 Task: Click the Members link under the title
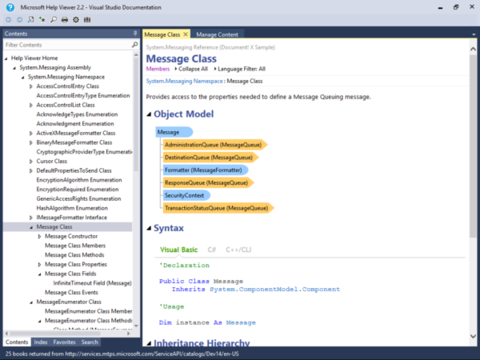pyautogui.click(x=158, y=69)
